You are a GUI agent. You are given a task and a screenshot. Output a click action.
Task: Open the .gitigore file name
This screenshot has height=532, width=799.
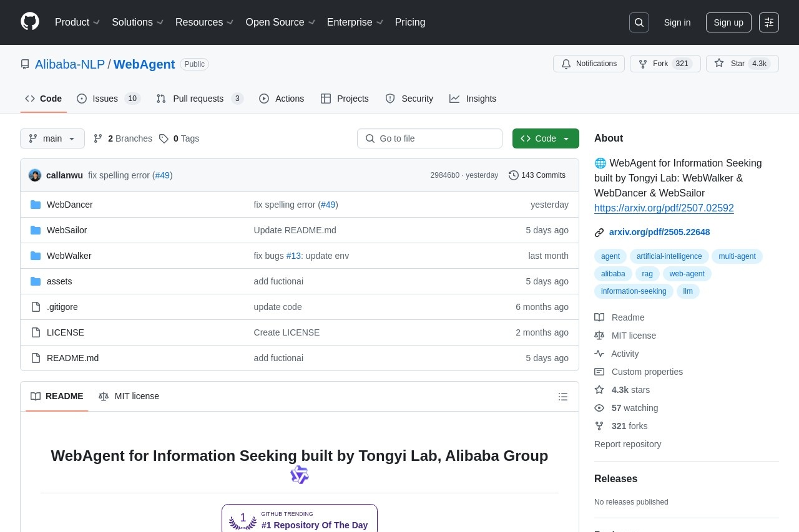[62, 307]
